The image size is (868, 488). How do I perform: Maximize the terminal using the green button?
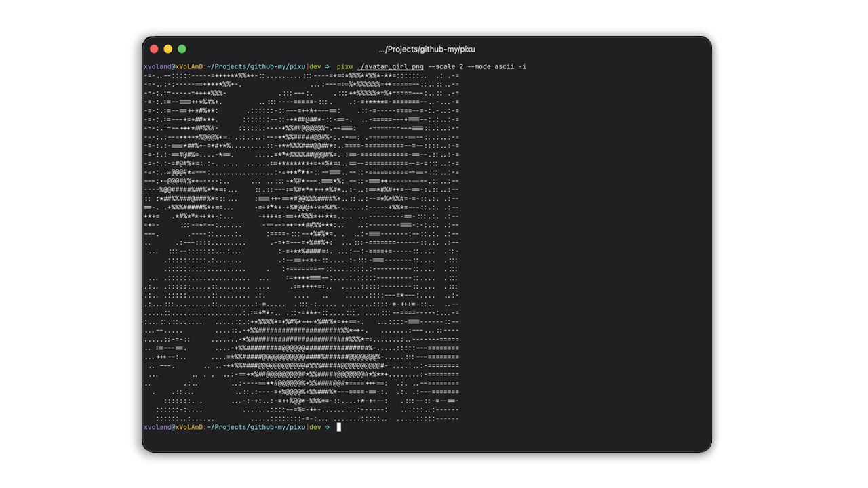[182, 49]
